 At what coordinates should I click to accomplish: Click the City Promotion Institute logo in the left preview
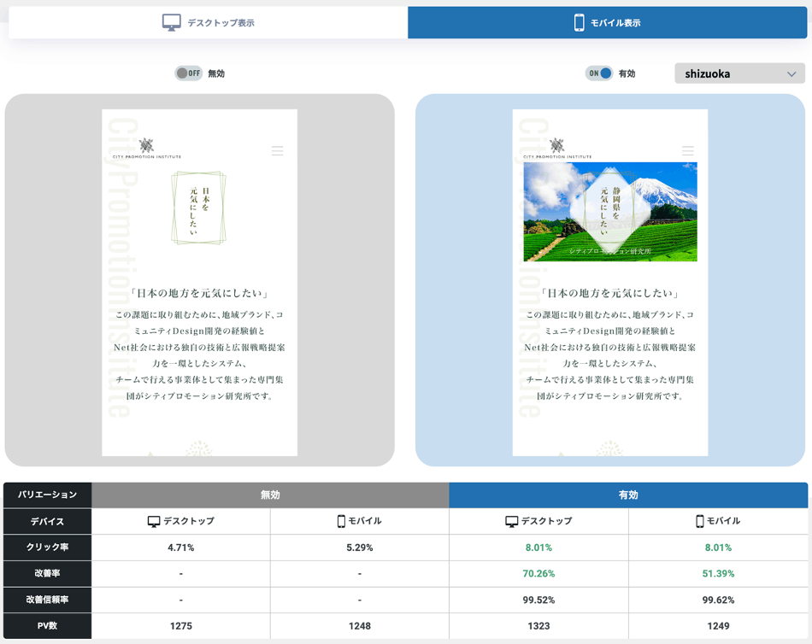pos(146,149)
